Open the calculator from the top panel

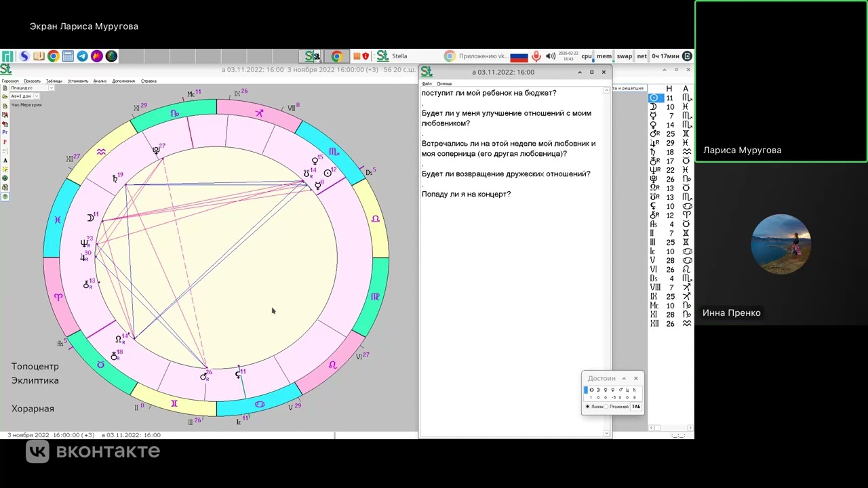click(68, 56)
